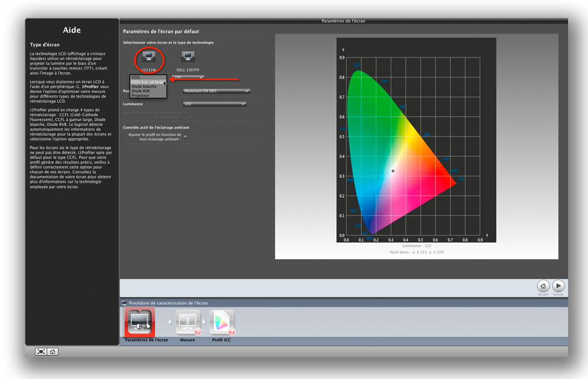Choose Diode RVB backlight option
This screenshot has width=588, height=379.
point(148,90)
